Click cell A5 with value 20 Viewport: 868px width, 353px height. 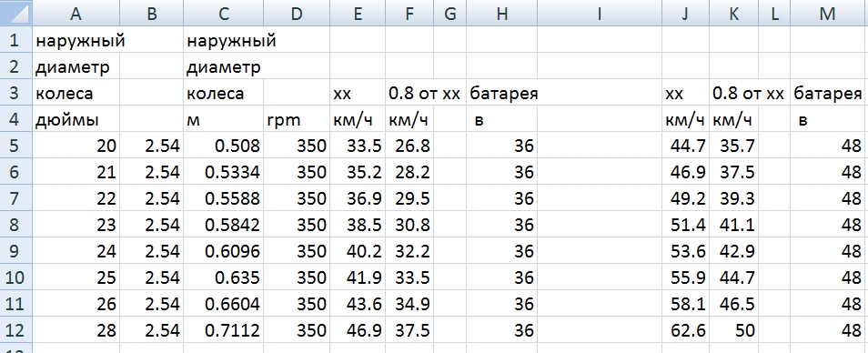76,146
